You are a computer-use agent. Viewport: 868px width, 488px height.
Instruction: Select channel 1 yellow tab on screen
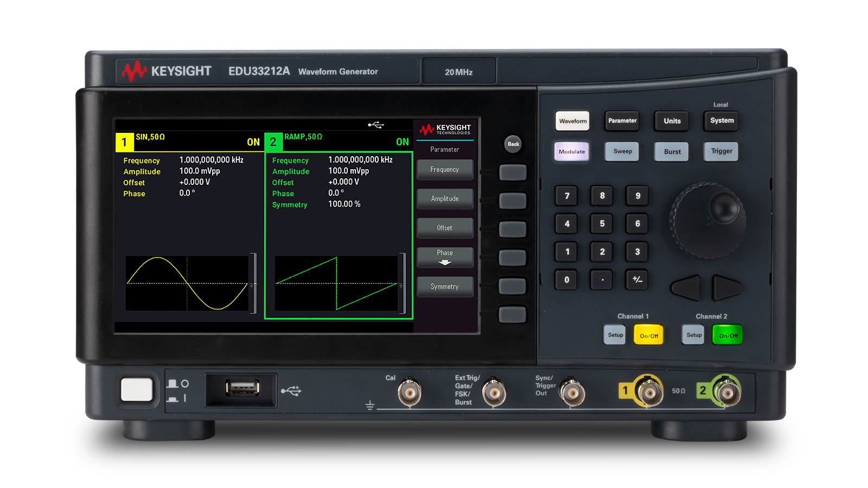point(125,142)
